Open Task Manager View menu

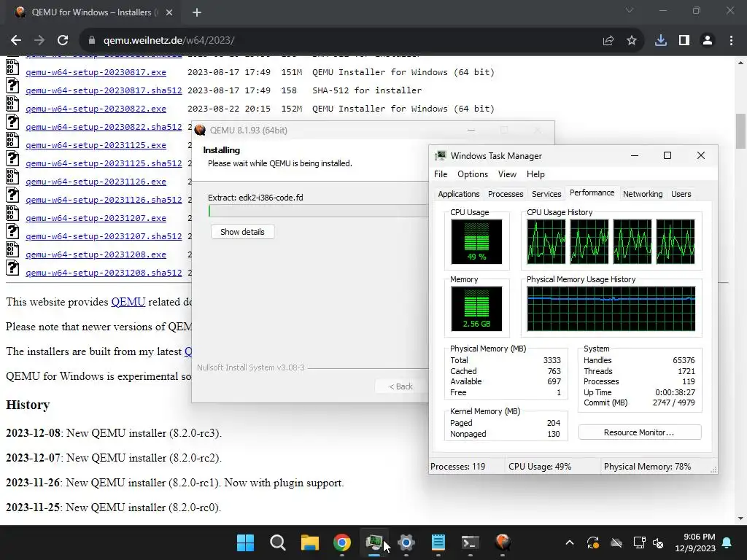(508, 174)
